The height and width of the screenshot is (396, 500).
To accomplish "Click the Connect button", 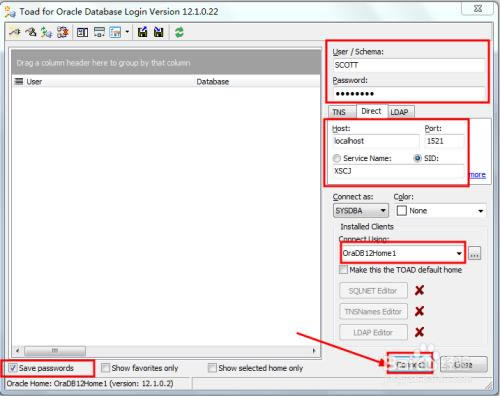I will click(x=410, y=364).
